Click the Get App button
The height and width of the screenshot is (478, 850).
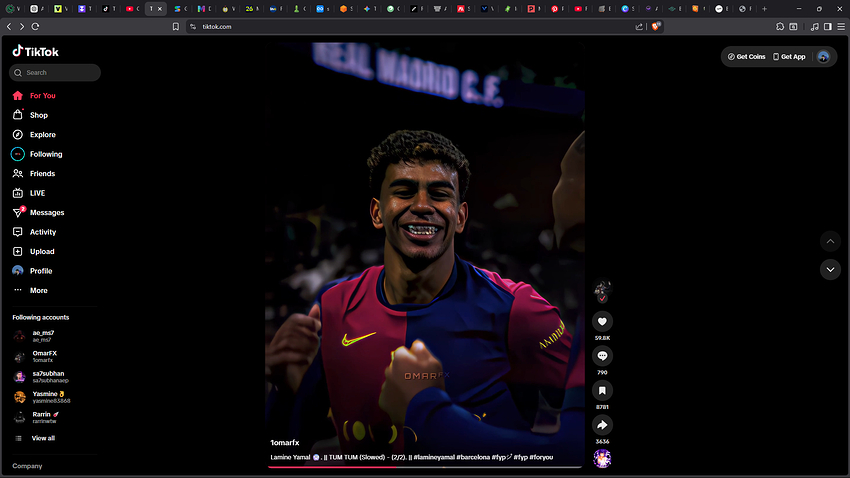click(x=789, y=56)
